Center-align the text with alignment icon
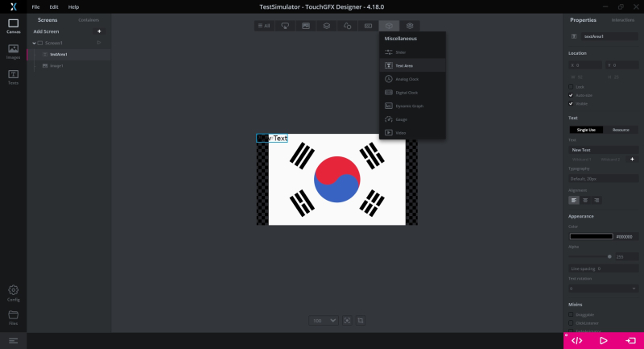The width and height of the screenshot is (644, 349). click(585, 200)
